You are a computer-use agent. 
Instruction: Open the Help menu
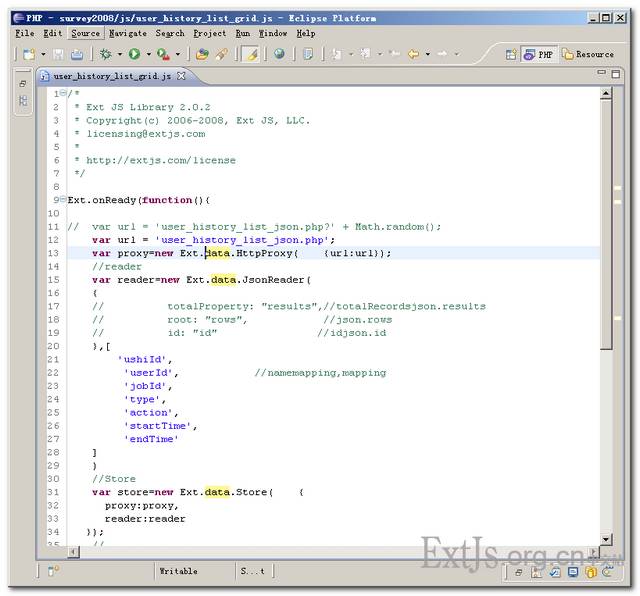[306, 33]
